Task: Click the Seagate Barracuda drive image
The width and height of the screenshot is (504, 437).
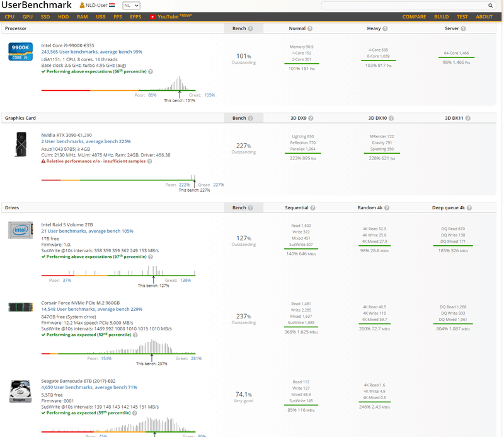Action: (x=20, y=392)
